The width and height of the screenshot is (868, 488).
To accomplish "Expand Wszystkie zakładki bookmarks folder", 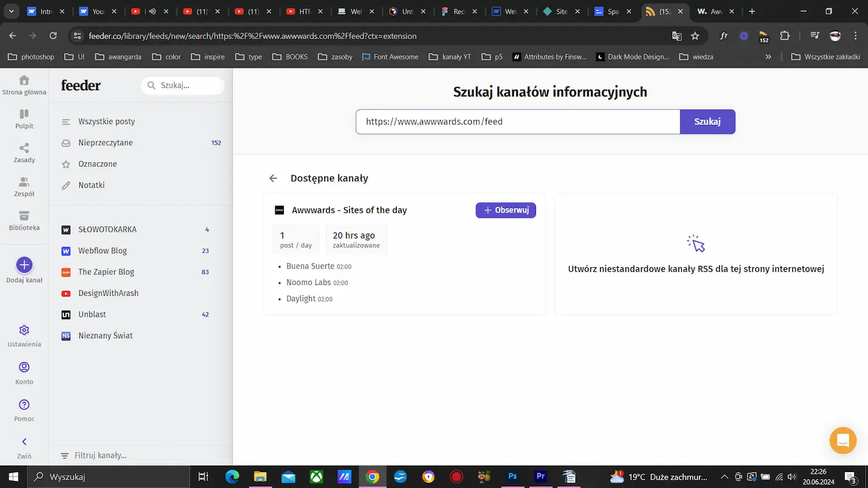I will click(x=825, y=57).
